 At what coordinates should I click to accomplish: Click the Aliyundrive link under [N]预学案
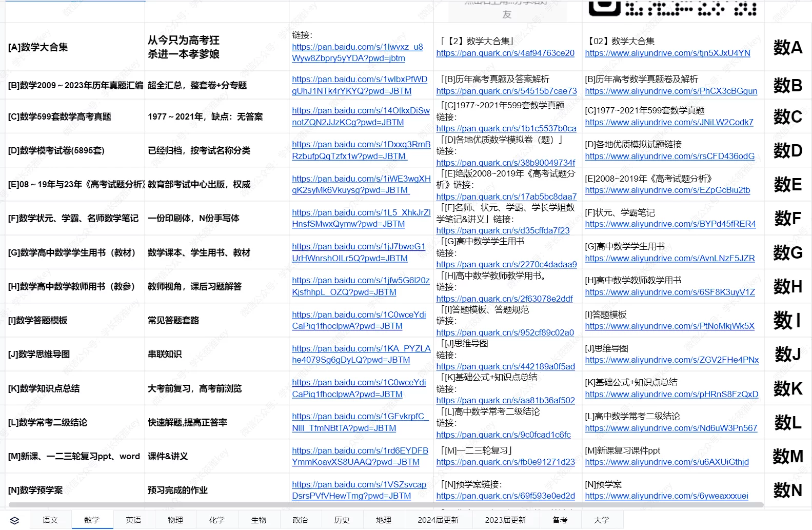[666, 496]
